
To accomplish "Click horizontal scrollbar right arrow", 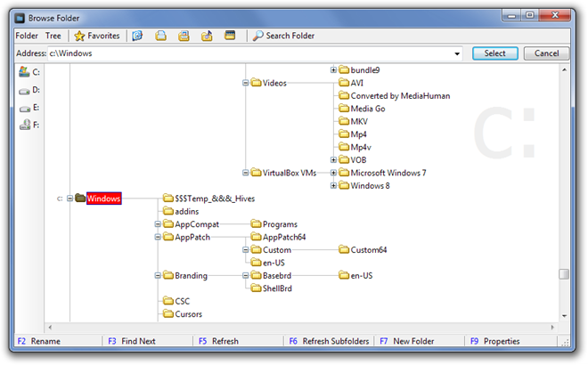I will (x=552, y=327).
